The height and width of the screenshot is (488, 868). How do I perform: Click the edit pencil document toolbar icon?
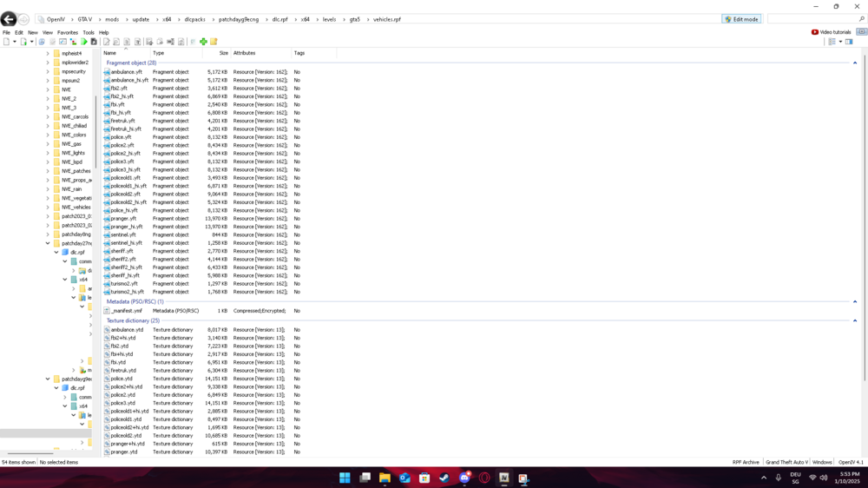pos(106,42)
